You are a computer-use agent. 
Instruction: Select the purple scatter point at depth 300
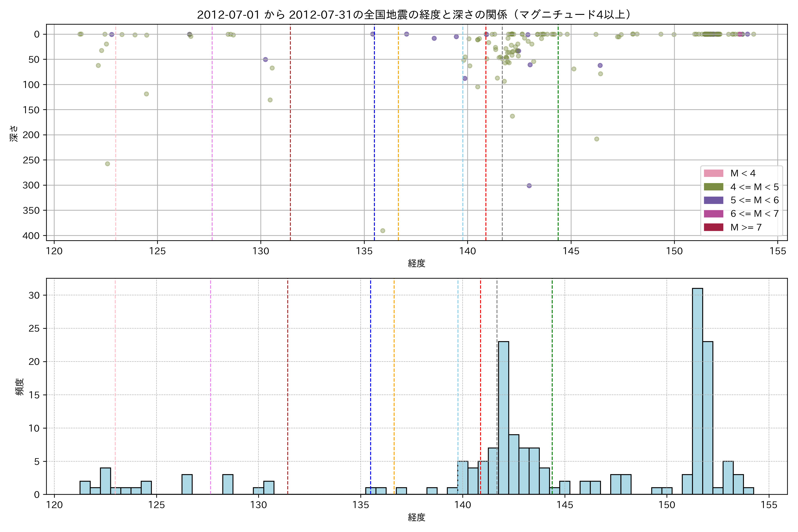click(x=529, y=186)
